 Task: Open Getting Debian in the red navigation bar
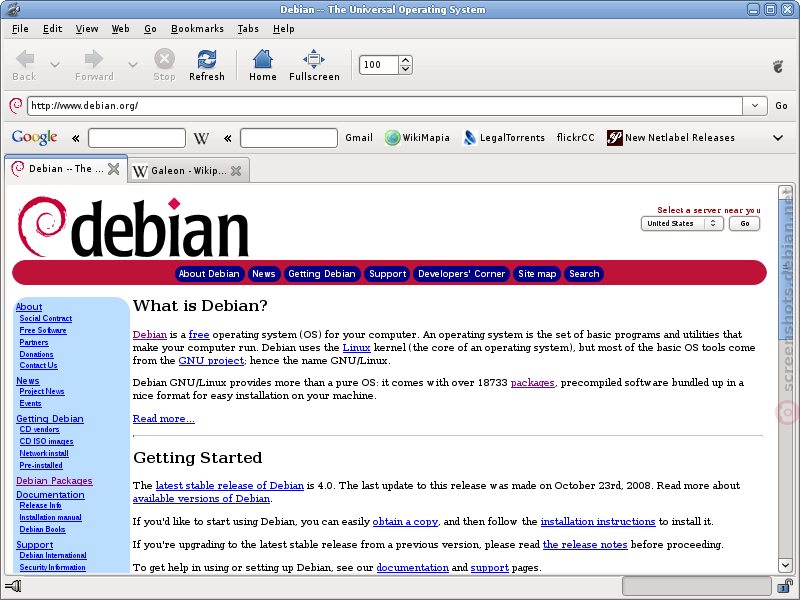click(322, 274)
